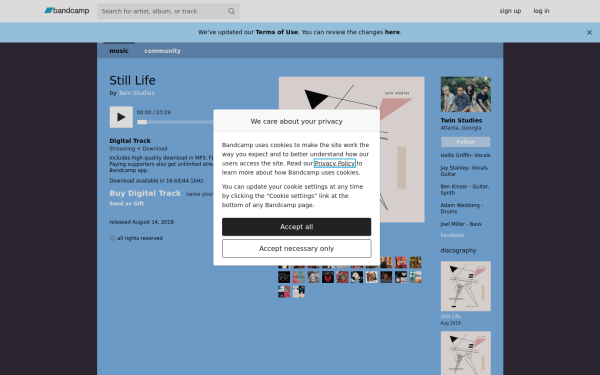Image resolution: width=600 pixels, height=375 pixels.
Task: Click the 'Hollis Griffin- Vocals' text
Action: tap(465, 155)
